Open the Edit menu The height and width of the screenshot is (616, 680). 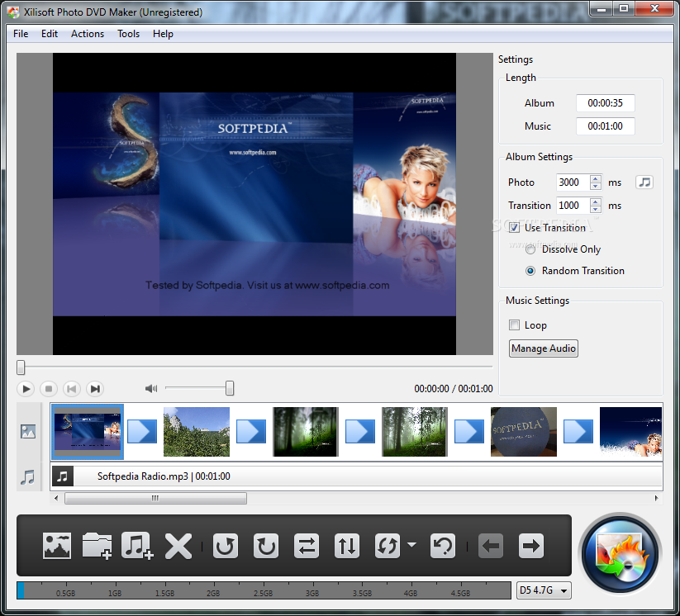point(50,34)
